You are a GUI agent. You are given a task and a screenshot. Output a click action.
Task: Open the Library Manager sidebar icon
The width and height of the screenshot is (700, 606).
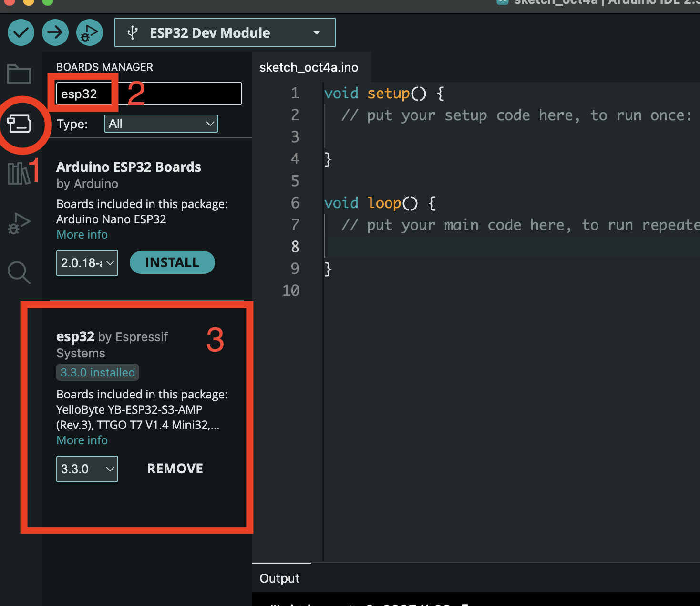[18, 173]
